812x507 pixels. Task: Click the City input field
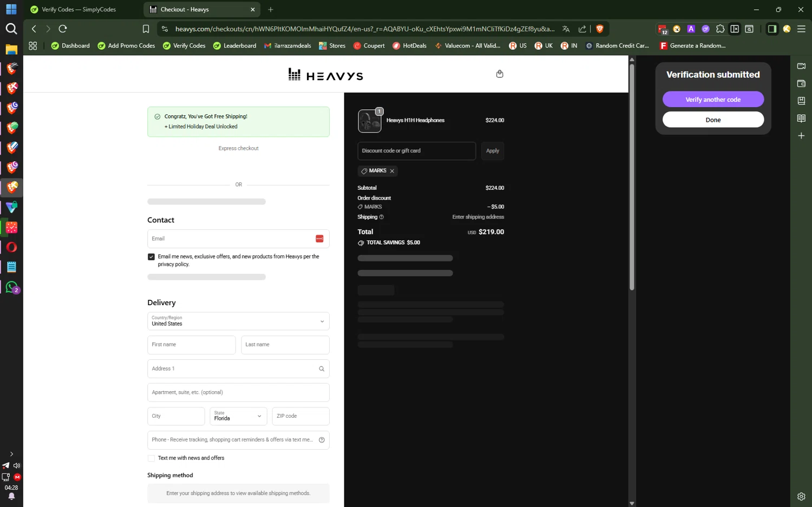coord(176,416)
